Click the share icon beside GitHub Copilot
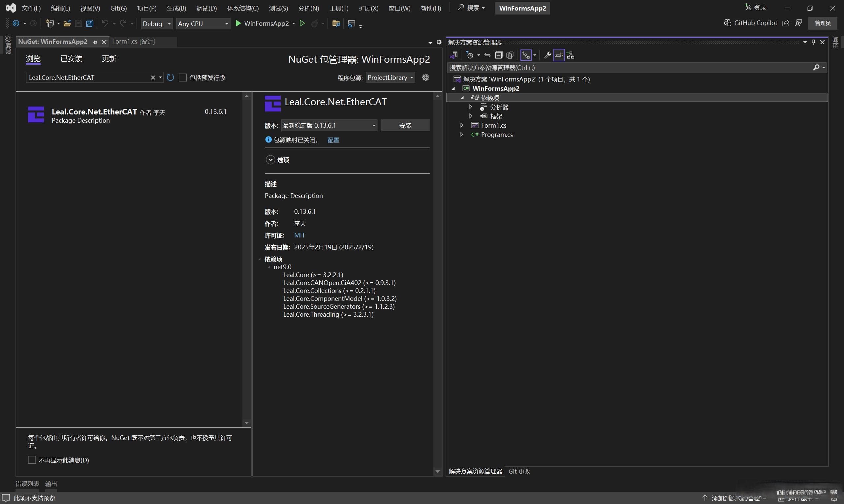 [x=786, y=23]
